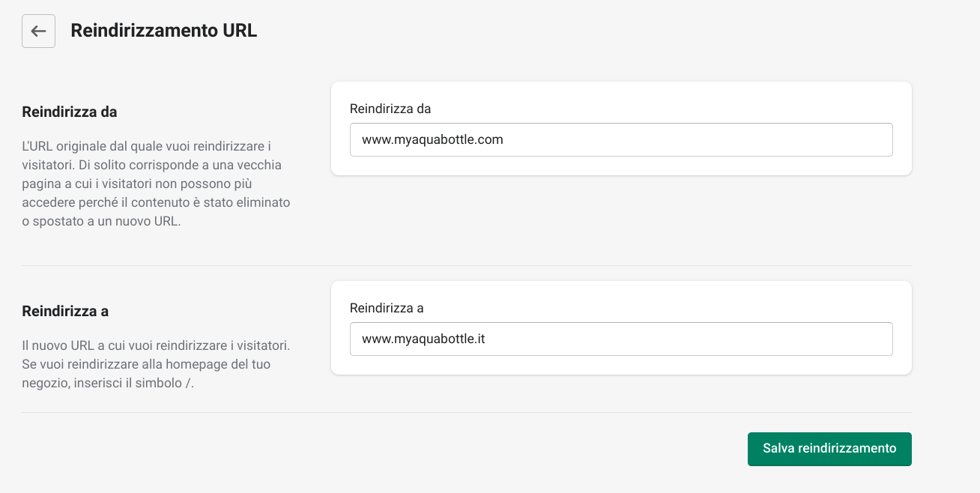This screenshot has width=980, height=493.
Task: Click the bold Reindirizza a section heading
Action: (65, 311)
